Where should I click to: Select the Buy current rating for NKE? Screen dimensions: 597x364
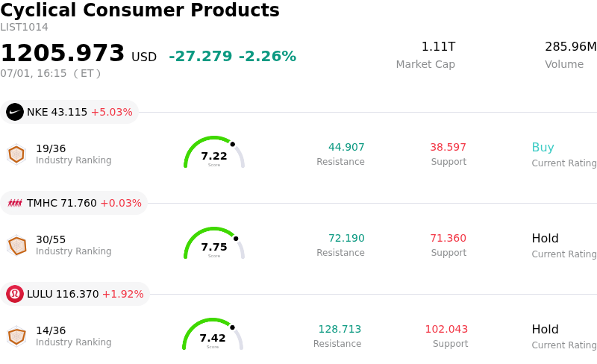pyautogui.click(x=543, y=147)
